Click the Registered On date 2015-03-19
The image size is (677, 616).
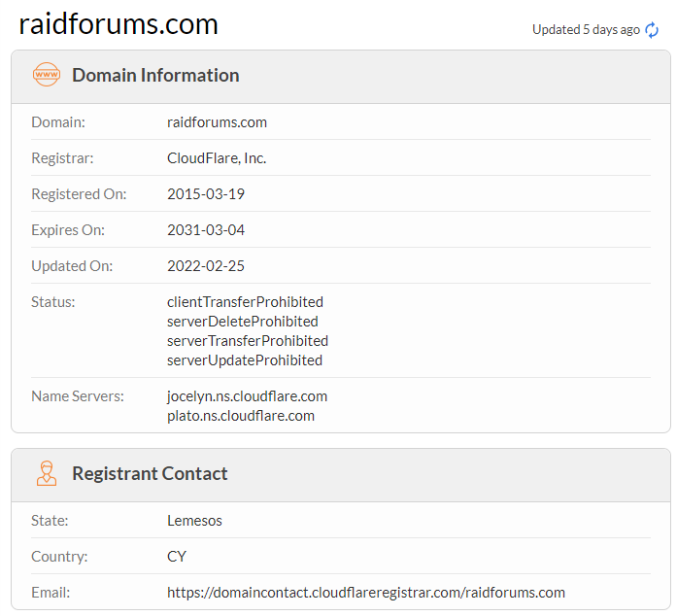pyautogui.click(x=206, y=193)
